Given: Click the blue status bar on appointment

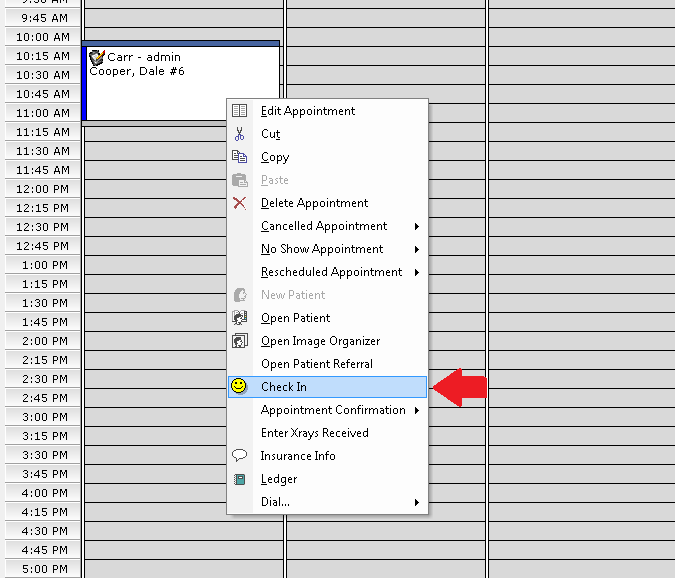Looking at the screenshot, I should [x=84, y=84].
